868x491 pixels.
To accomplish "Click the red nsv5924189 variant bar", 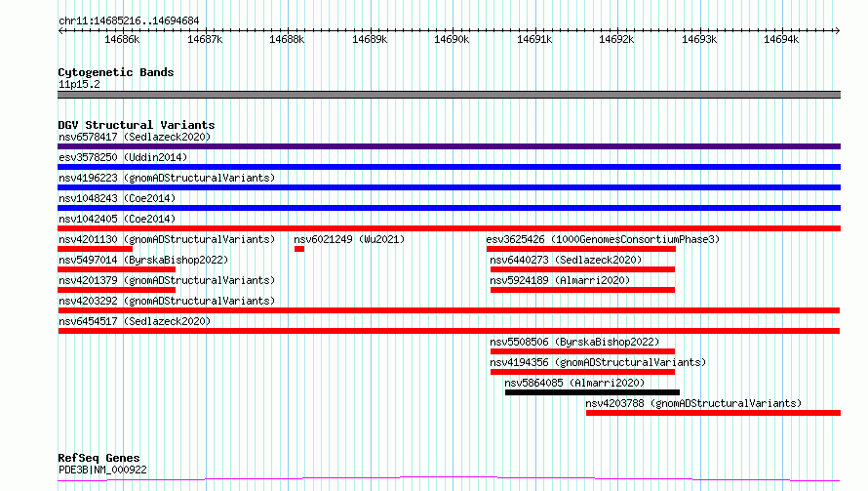I will pos(582,290).
